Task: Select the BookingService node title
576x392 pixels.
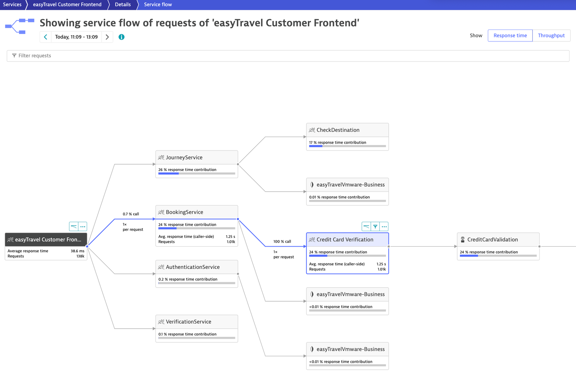Action: point(184,212)
